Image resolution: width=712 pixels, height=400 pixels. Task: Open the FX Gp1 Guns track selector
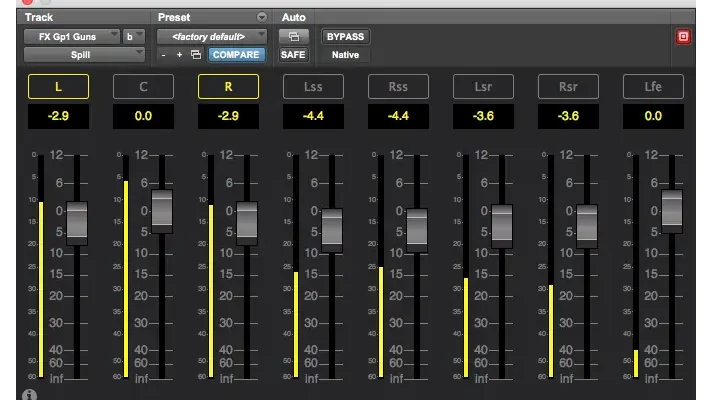72,36
